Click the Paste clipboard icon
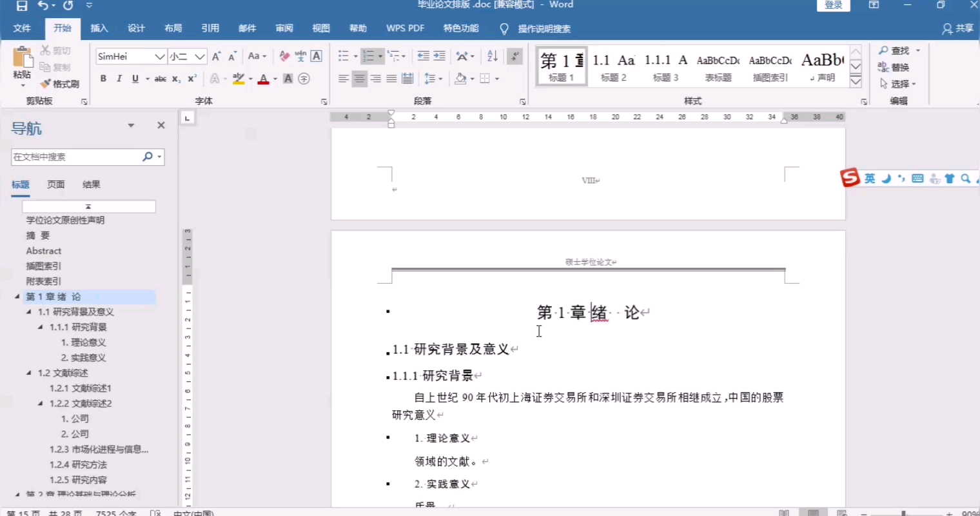Image resolution: width=980 pixels, height=516 pixels. [22, 57]
